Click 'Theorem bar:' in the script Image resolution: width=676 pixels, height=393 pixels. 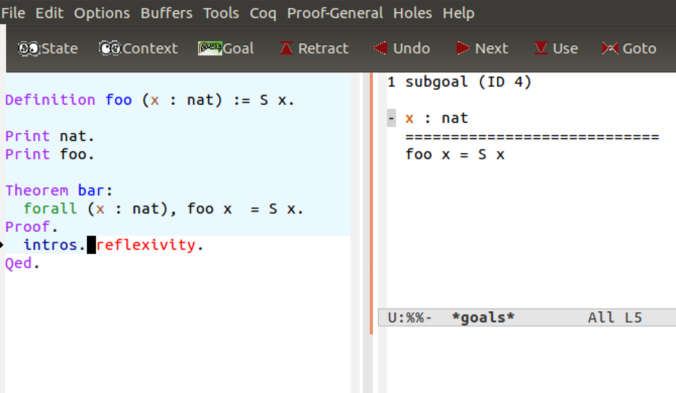pos(59,190)
